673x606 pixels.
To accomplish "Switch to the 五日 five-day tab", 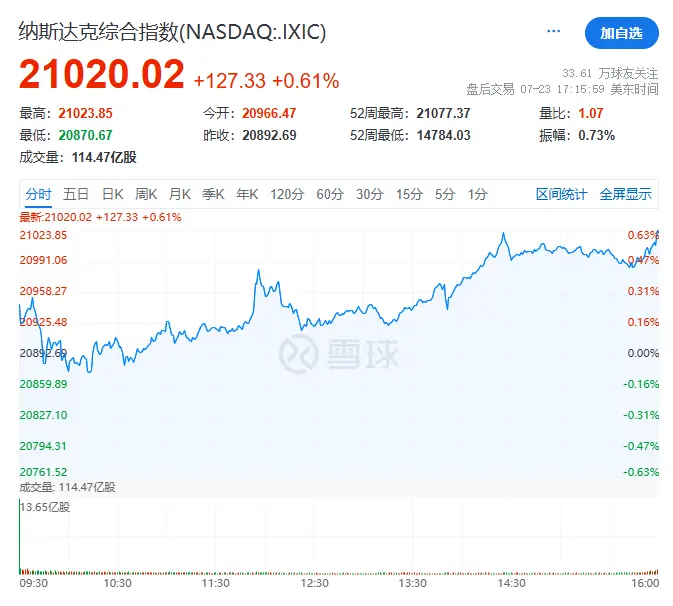I will (x=76, y=194).
